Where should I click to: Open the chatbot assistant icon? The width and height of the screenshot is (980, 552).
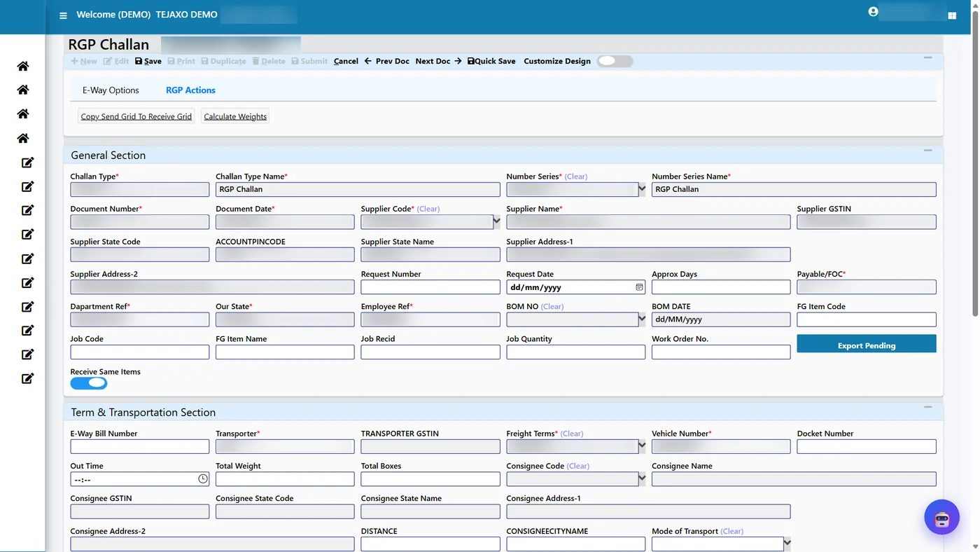point(941,518)
